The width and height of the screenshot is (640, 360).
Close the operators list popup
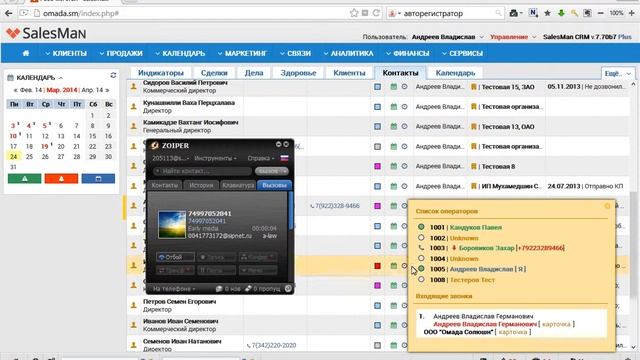[607, 206]
